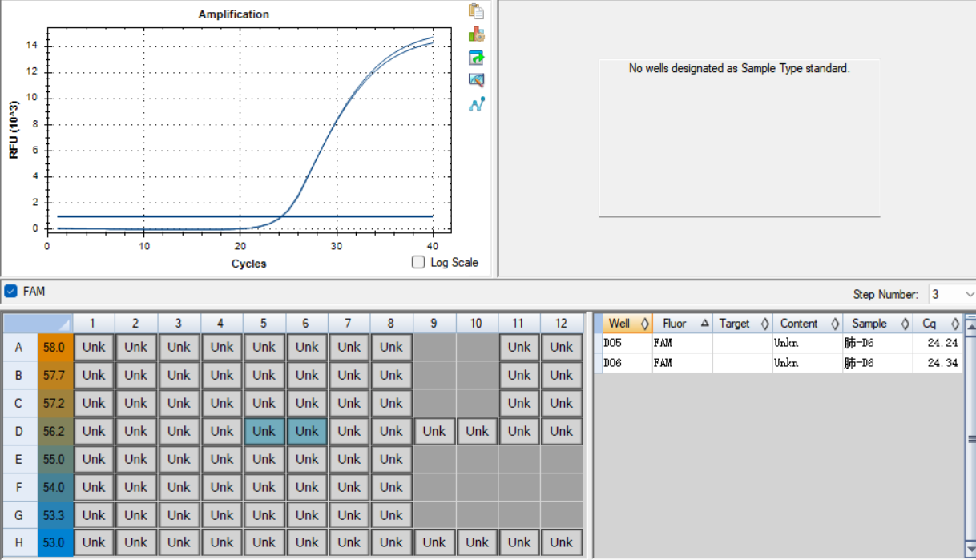Select plate column 5 header
Screen dimensions: 976x560
[x=264, y=324]
